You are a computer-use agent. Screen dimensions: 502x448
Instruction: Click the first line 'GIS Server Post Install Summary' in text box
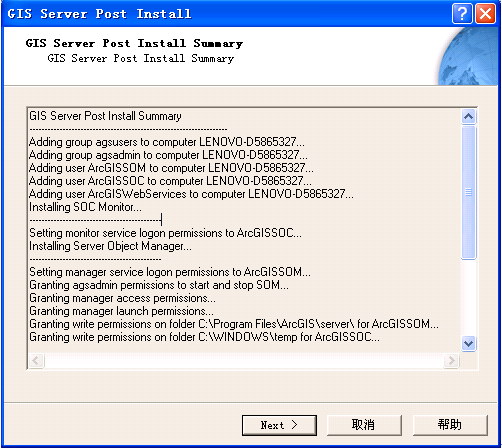(x=105, y=116)
